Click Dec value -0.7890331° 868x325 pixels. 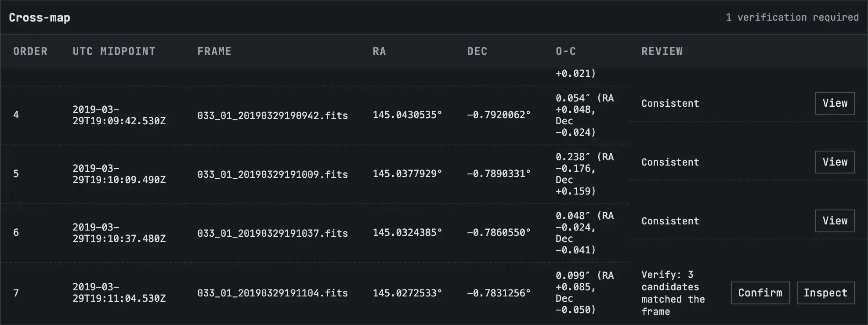coord(499,174)
